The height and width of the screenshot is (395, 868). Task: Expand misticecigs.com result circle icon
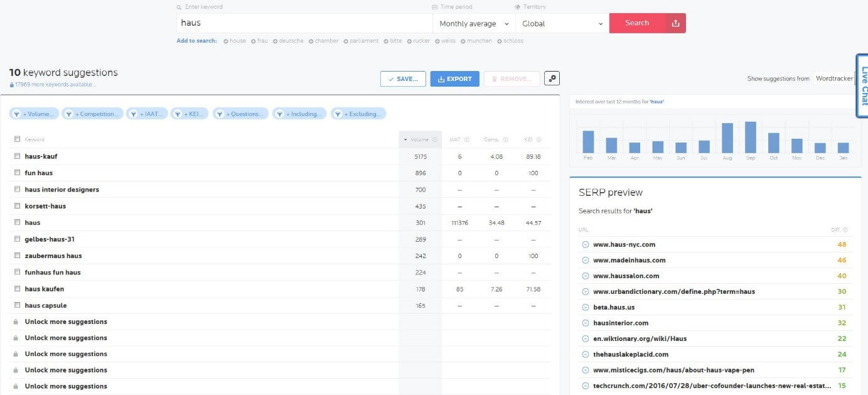(586, 370)
